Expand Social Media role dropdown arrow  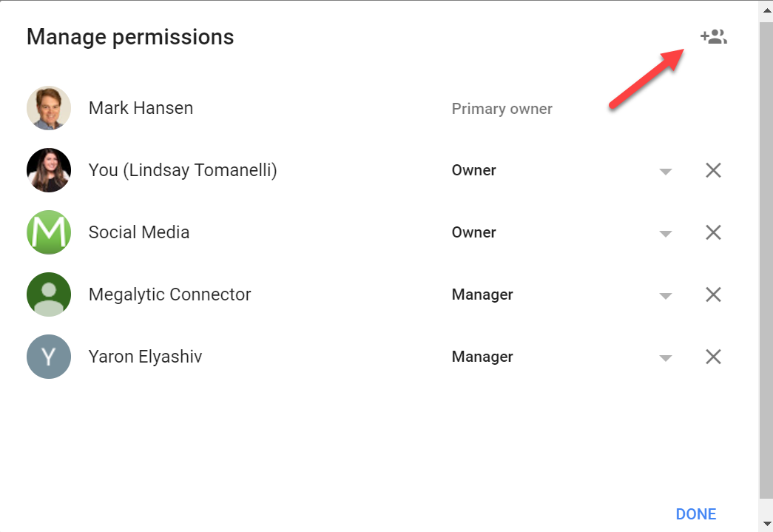coord(666,234)
